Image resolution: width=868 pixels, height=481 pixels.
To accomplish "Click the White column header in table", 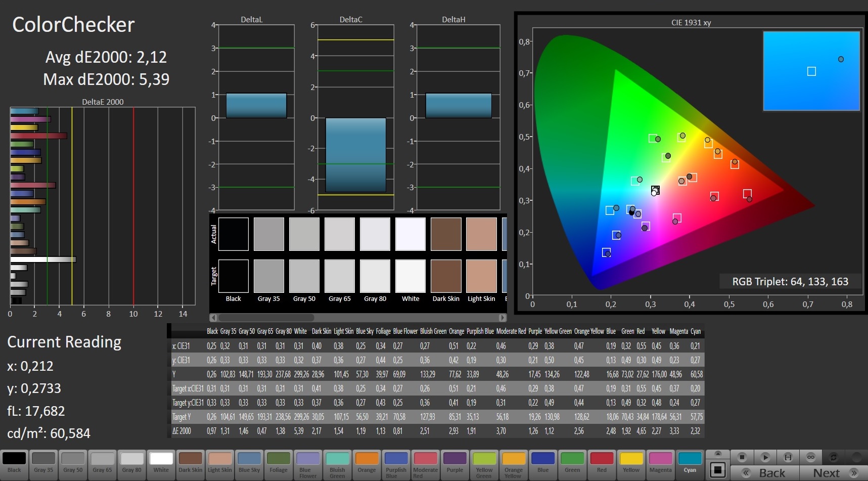I will point(300,331).
